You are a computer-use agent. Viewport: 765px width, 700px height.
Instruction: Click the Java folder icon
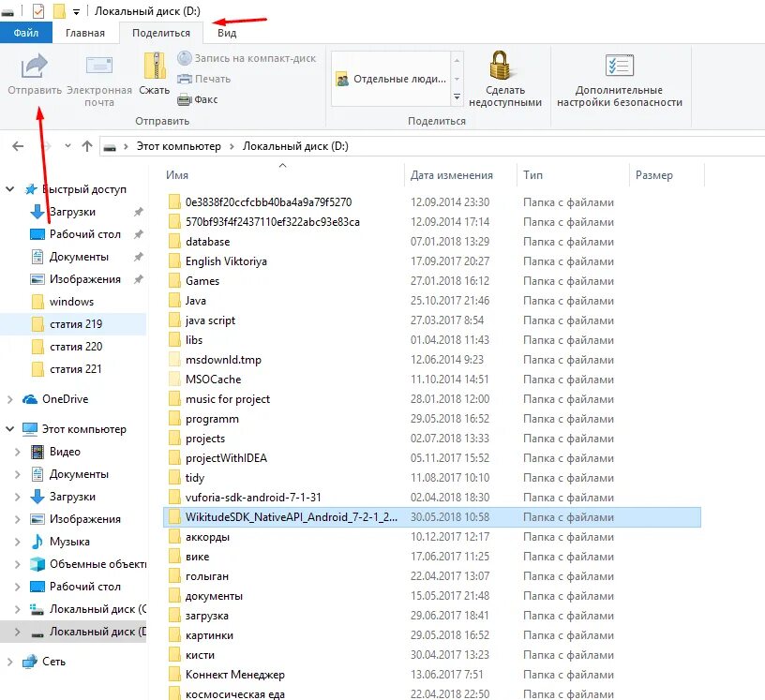click(x=174, y=301)
